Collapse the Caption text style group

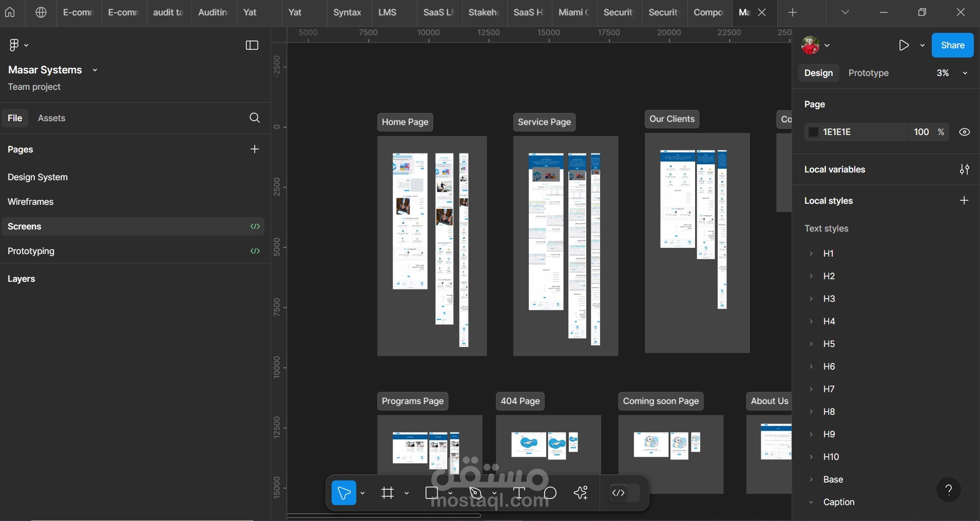coord(811,502)
